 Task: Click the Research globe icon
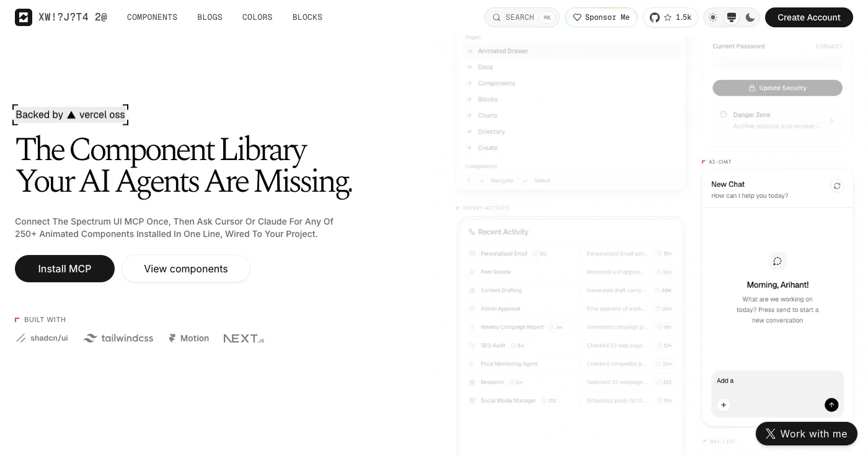(472, 382)
